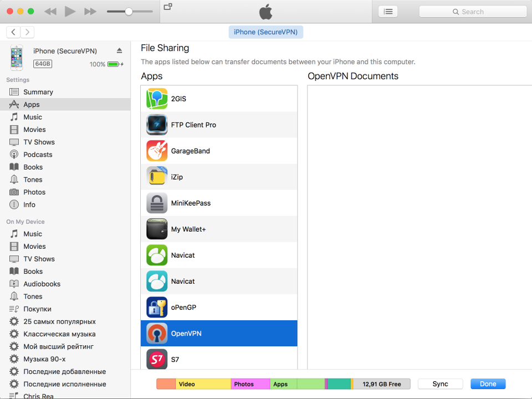The width and height of the screenshot is (532, 399).
Task: Select the S7 app icon
Action: [157, 359]
